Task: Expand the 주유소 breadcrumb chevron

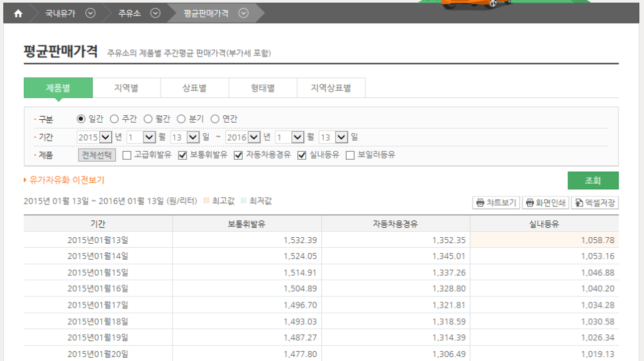Action: (155, 13)
